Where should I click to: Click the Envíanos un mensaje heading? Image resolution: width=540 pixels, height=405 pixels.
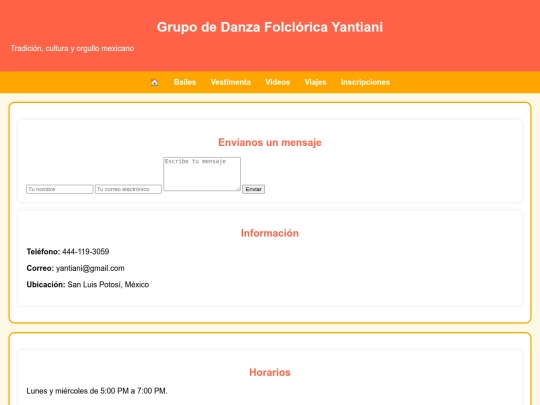pyautogui.click(x=270, y=143)
